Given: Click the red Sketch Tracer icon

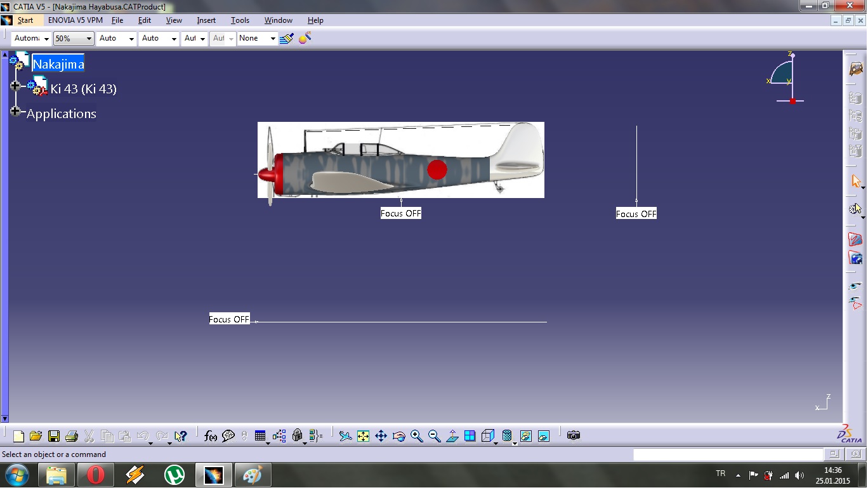Looking at the screenshot, I should [x=856, y=239].
